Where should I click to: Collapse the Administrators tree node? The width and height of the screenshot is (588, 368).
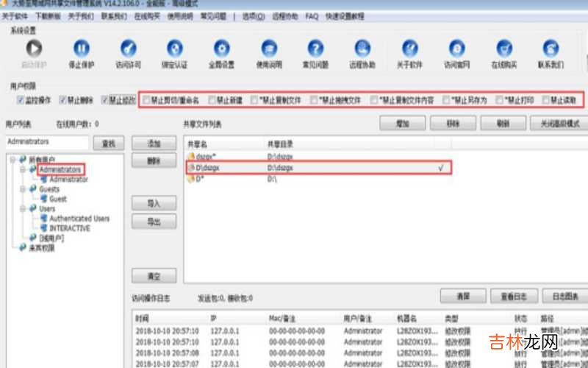tap(23, 169)
